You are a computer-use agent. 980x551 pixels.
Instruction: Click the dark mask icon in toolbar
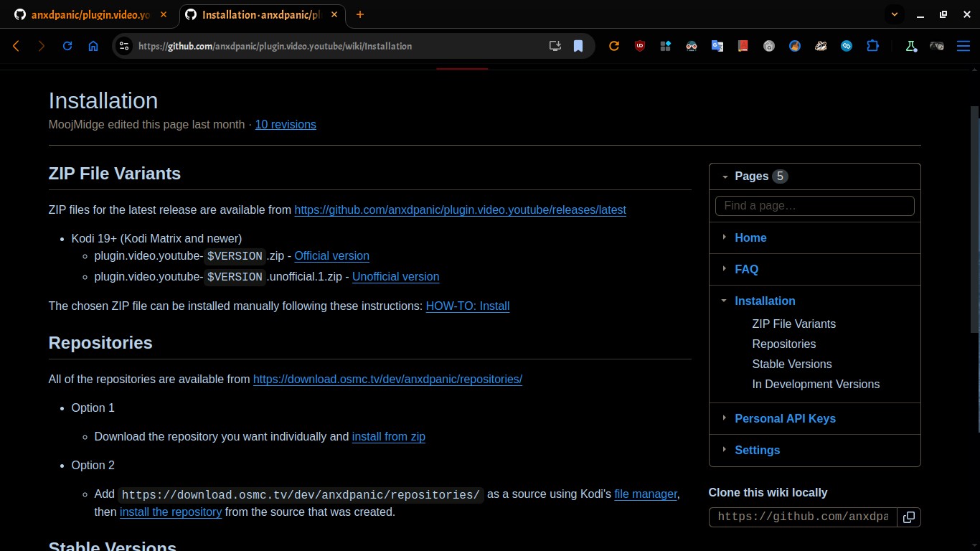click(x=937, y=46)
